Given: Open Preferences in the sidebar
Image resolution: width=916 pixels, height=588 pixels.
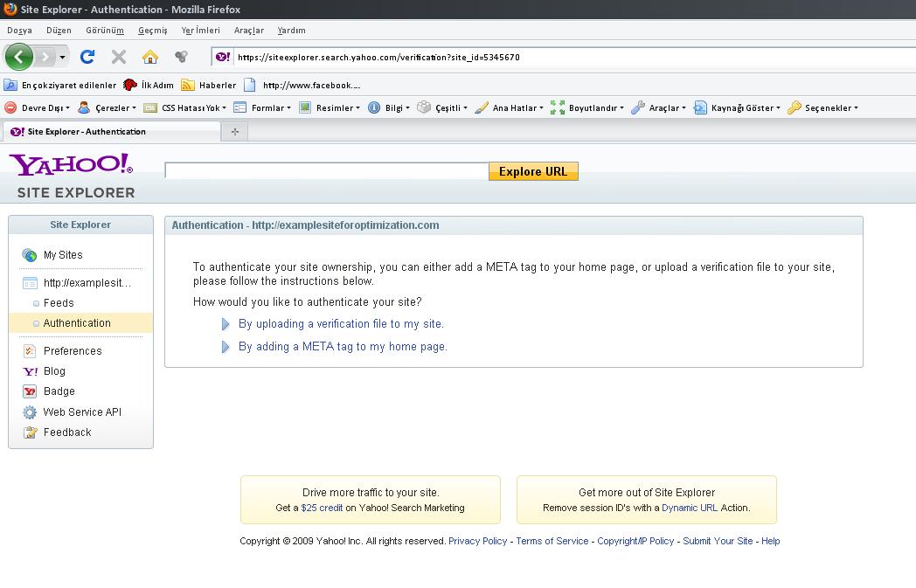Looking at the screenshot, I should [73, 351].
